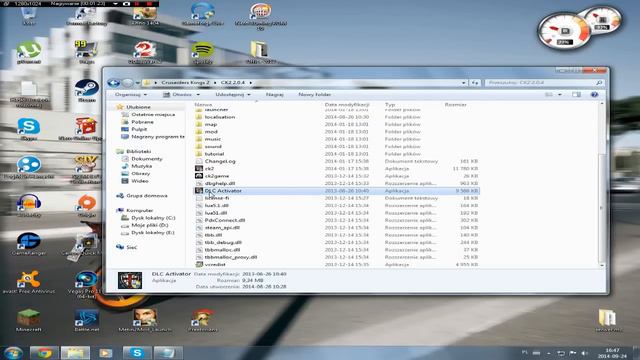Open Moje pliki (D:) drive
640x360 pixels.
point(149,225)
